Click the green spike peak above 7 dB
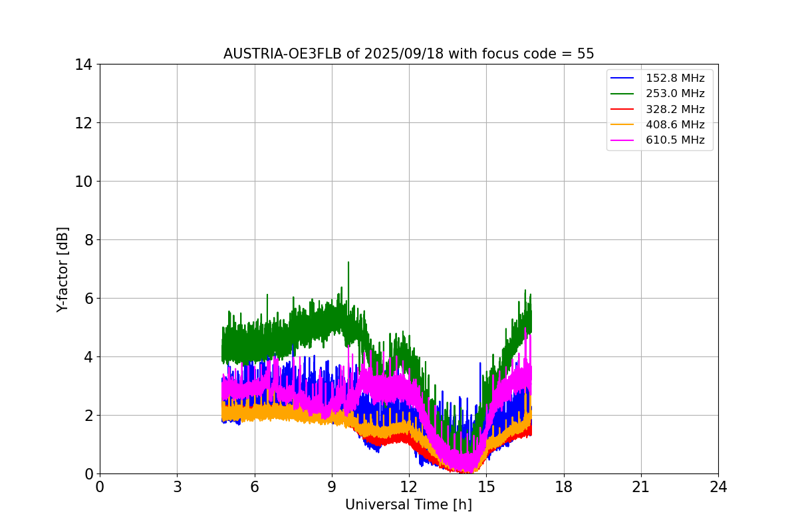The image size is (798, 532). click(x=348, y=263)
